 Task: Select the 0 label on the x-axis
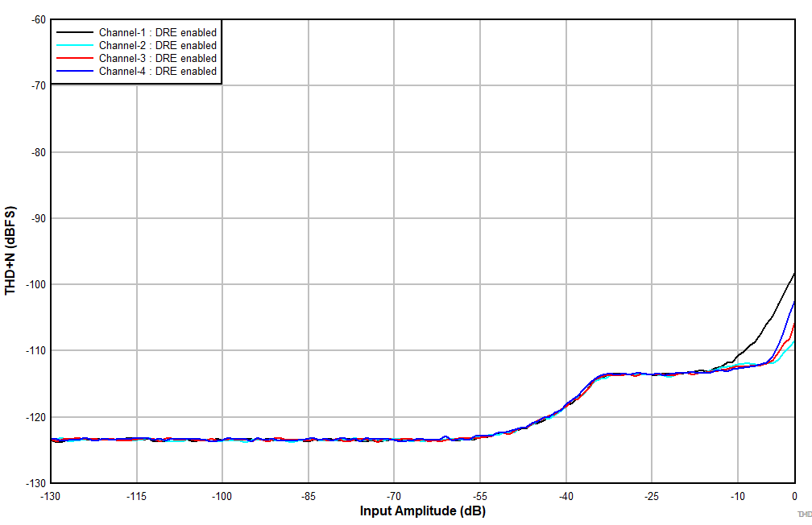click(794, 494)
